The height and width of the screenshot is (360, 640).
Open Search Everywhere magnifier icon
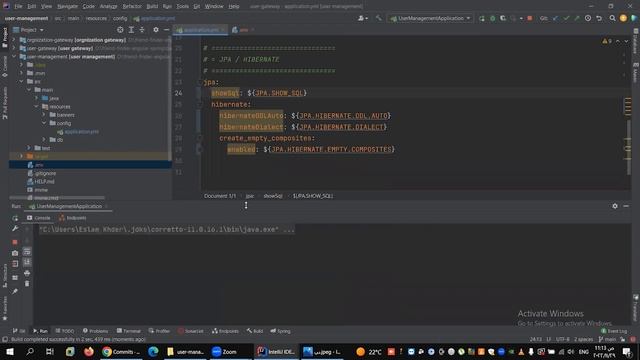612,18
